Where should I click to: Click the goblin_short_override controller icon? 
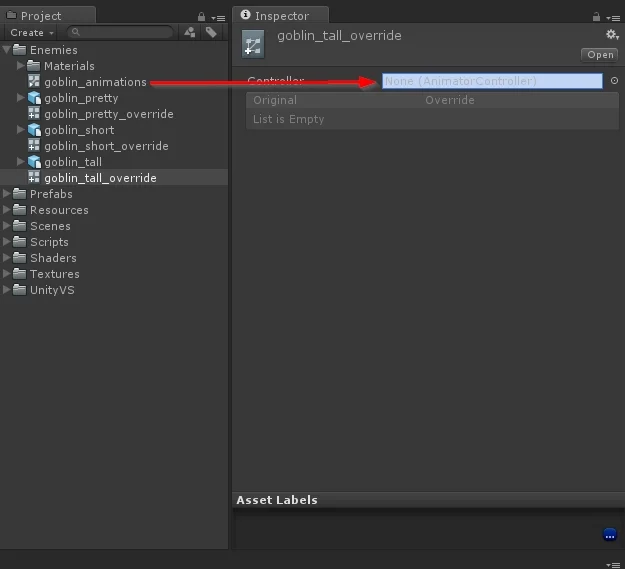tap(34, 145)
